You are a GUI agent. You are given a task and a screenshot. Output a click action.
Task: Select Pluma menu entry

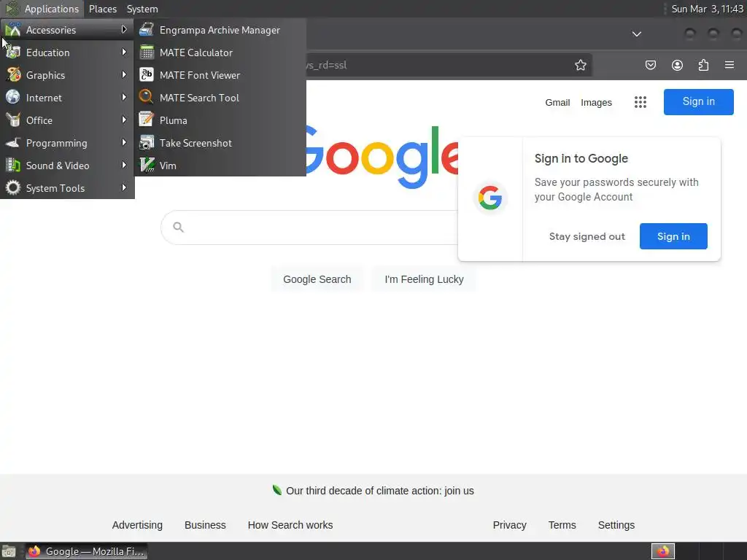220,120
